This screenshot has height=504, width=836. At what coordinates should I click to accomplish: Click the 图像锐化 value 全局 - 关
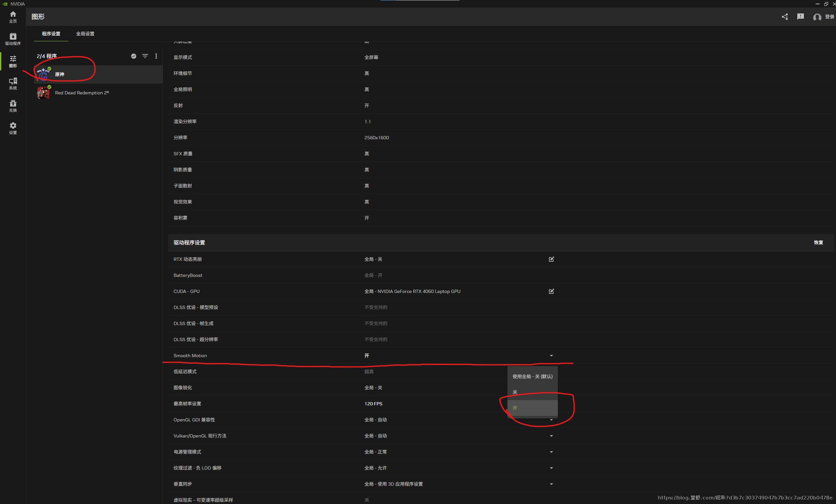pyautogui.click(x=373, y=388)
